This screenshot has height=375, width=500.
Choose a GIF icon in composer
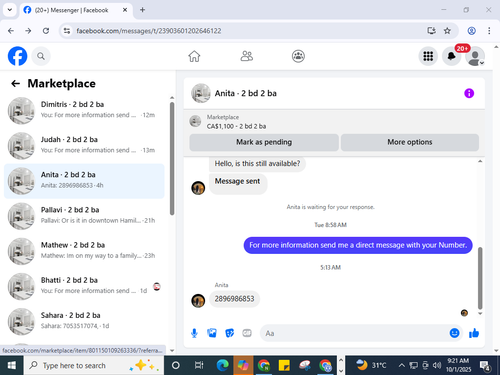click(x=247, y=333)
